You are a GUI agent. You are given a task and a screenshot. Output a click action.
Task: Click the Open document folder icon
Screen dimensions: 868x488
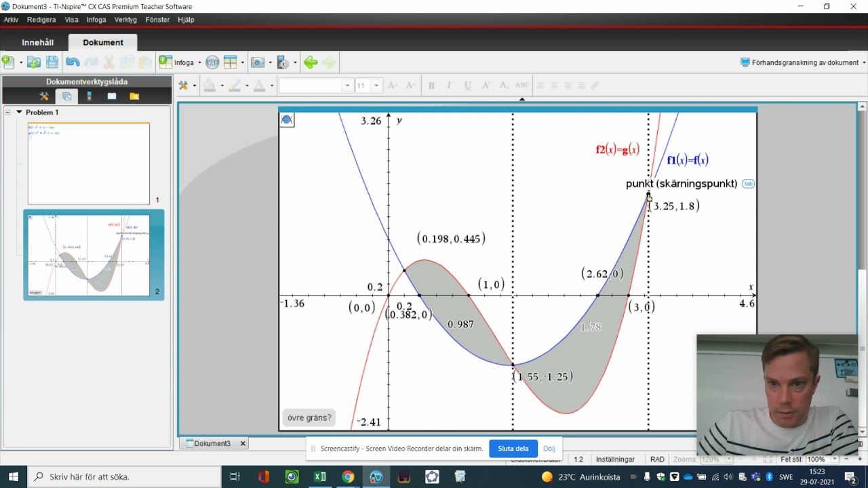(x=33, y=62)
